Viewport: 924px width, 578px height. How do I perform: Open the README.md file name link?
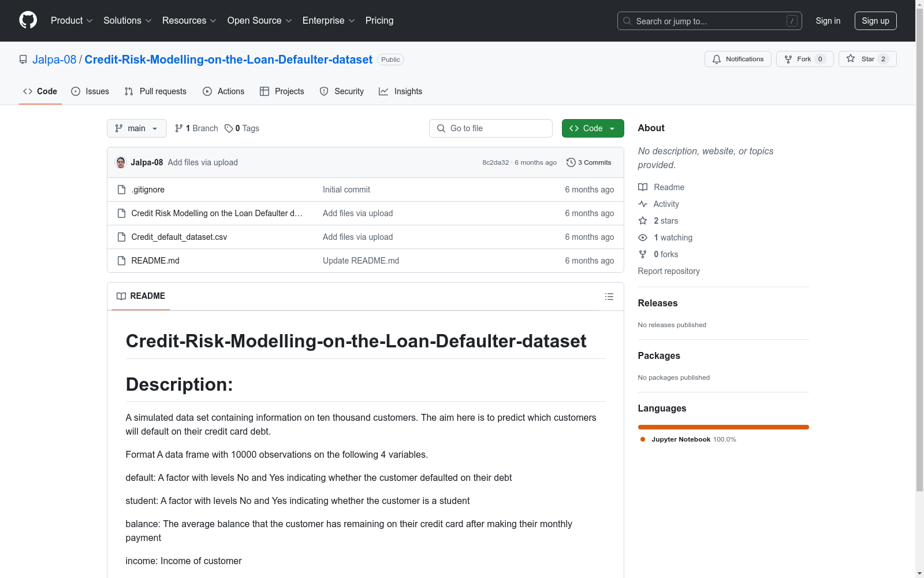(155, 261)
